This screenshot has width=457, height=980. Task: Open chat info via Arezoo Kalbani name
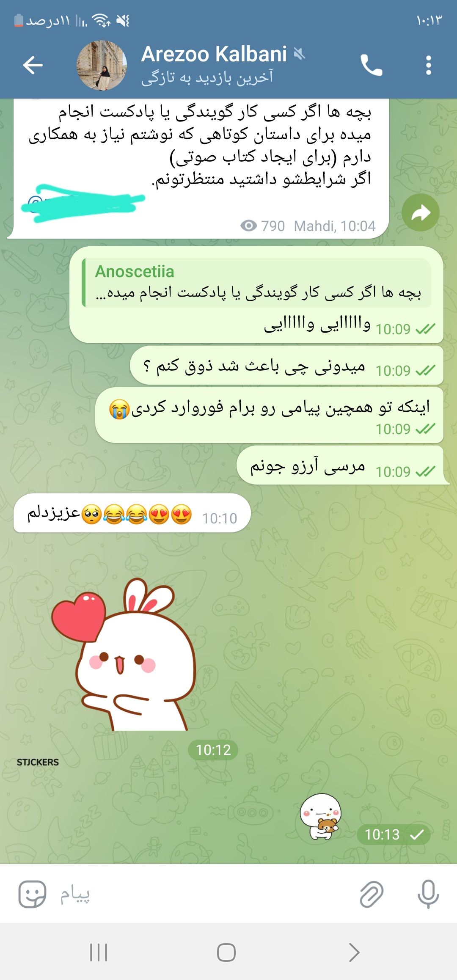214,54
